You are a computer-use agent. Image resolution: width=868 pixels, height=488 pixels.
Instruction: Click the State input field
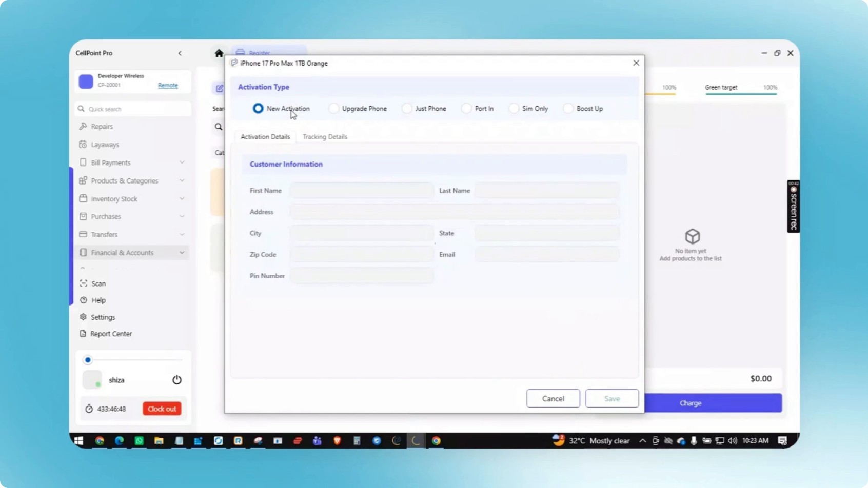pos(547,233)
